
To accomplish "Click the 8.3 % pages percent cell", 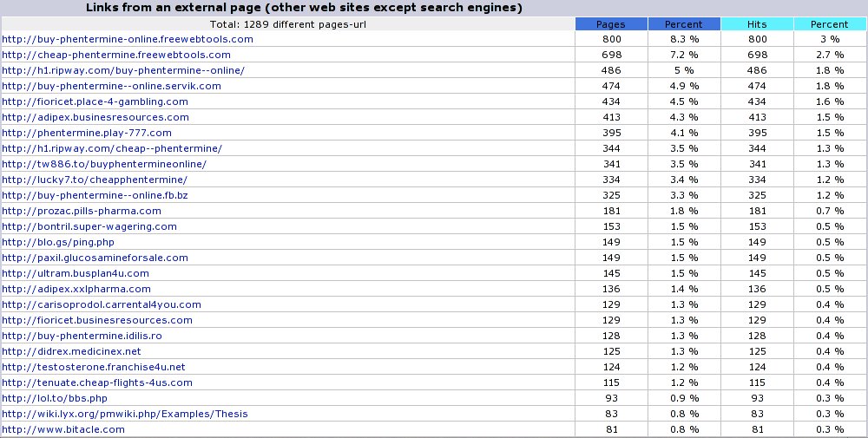I will 684,39.
